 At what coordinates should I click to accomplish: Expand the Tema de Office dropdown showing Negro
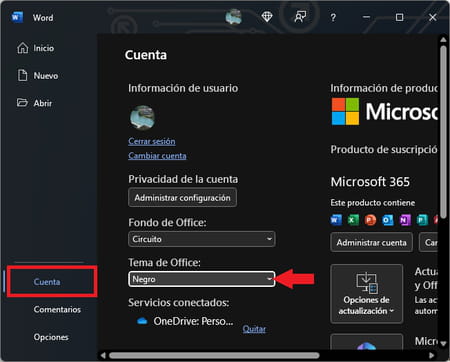202,279
